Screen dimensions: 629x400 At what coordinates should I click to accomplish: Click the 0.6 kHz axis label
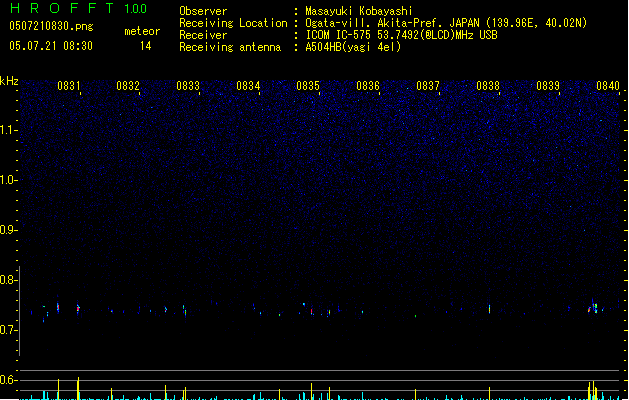(x=8, y=380)
